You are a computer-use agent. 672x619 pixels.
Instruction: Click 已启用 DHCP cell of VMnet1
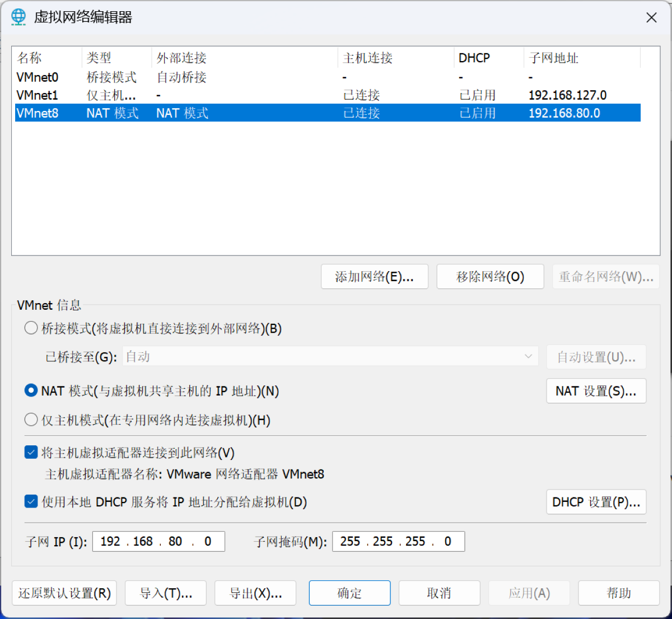[x=477, y=95]
